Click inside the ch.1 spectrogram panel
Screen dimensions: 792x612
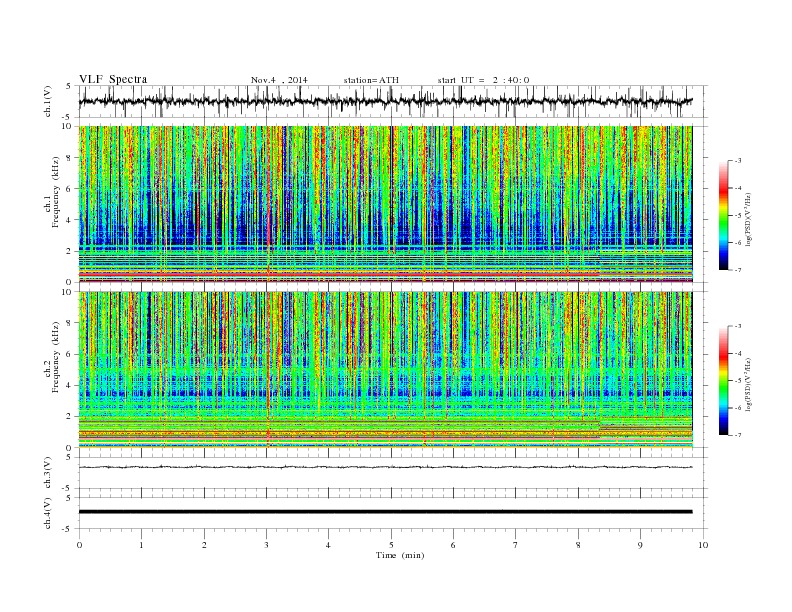point(385,204)
